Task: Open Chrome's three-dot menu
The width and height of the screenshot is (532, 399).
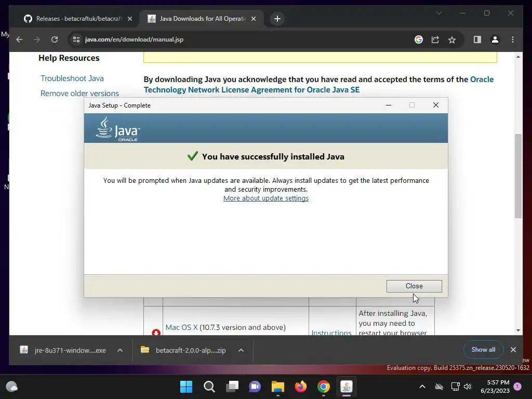Action: 513,39
